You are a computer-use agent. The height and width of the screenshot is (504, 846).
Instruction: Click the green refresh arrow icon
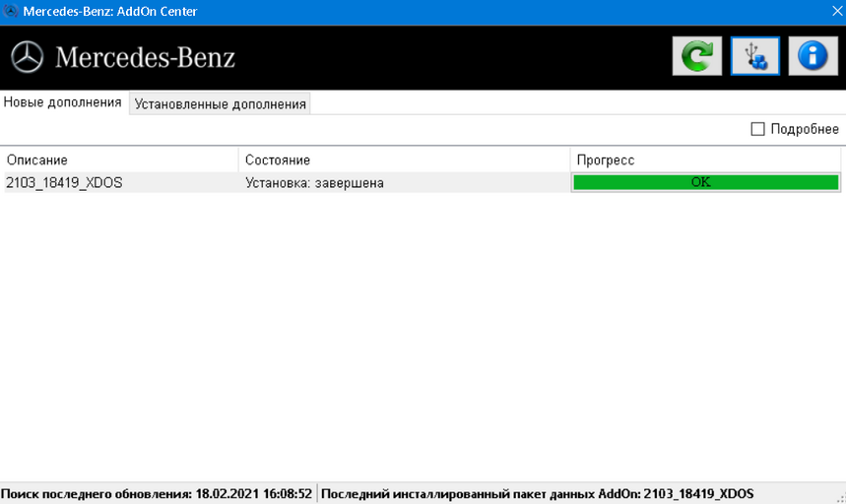coord(696,56)
